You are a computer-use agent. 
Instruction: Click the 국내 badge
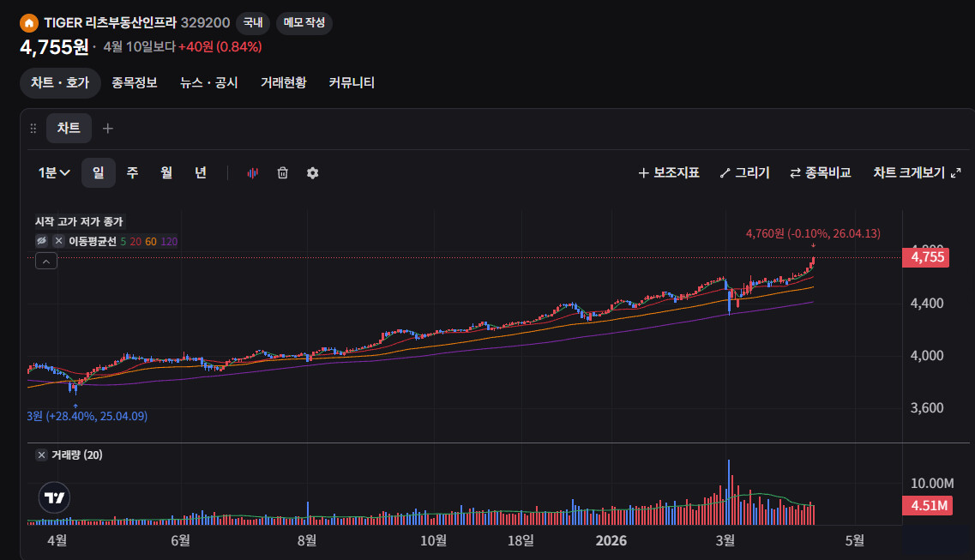pos(252,23)
